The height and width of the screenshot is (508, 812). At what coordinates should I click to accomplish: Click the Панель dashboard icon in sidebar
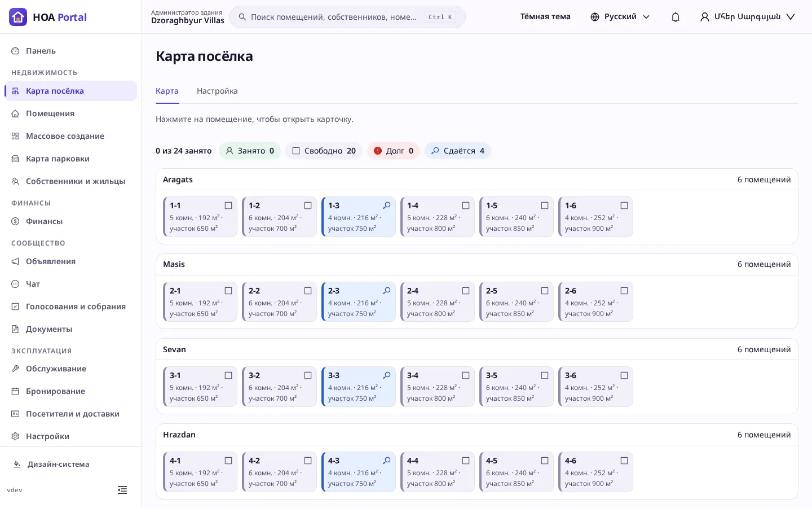[15, 51]
